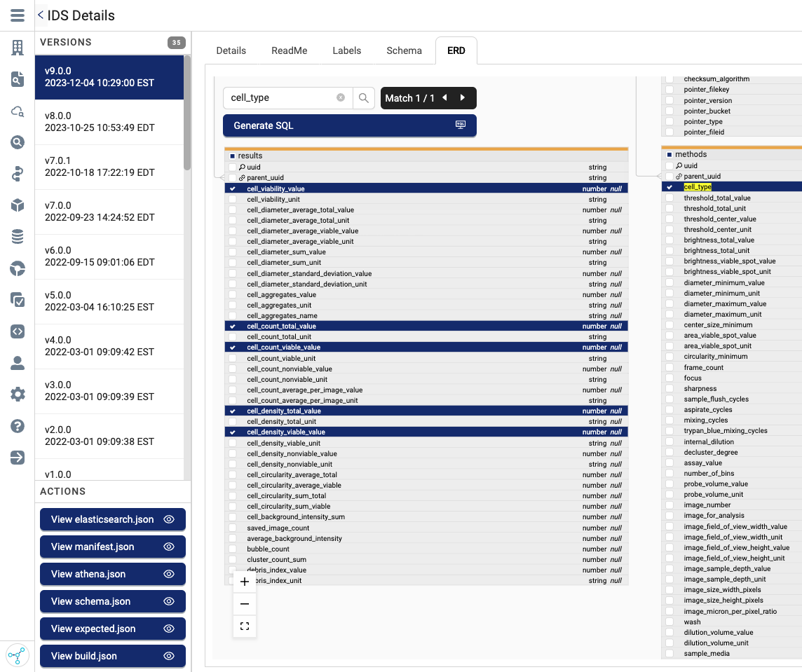
Task: Open the cloud search icon in the sidebar
Action: point(17,111)
